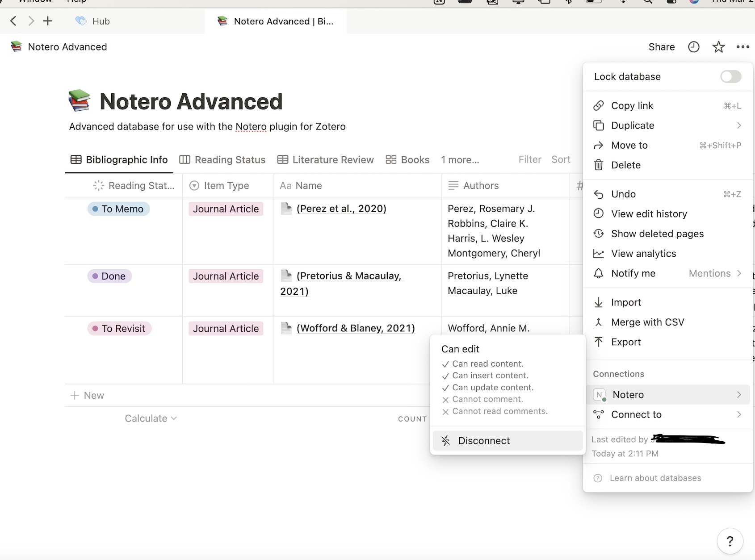Click the three-dot more options icon
This screenshot has width=755, height=560.
pyautogui.click(x=742, y=47)
